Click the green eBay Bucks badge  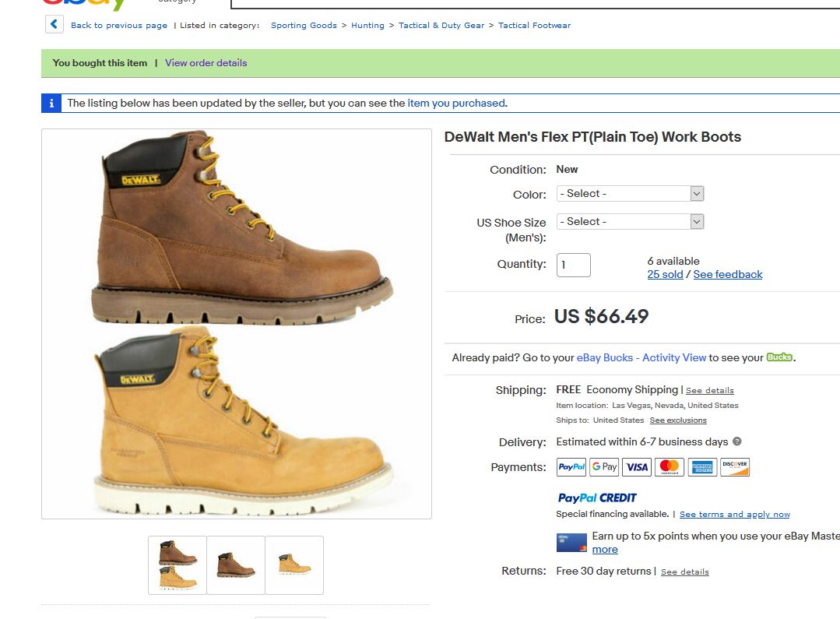(779, 357)
